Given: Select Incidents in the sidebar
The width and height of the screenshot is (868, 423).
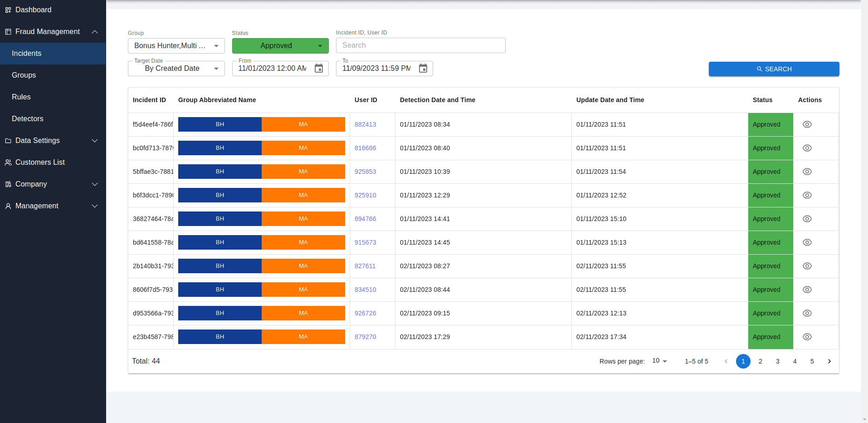Looking at the screenshot, I should click(53, 54).
